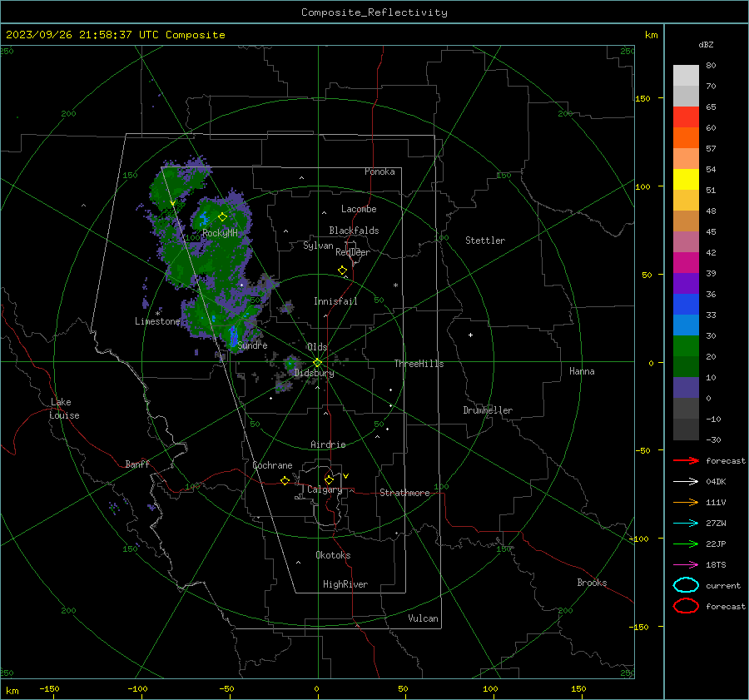Click the yellow diamond marker above RockyMH
Screen dimensions: 749x700
coord(222,217)
